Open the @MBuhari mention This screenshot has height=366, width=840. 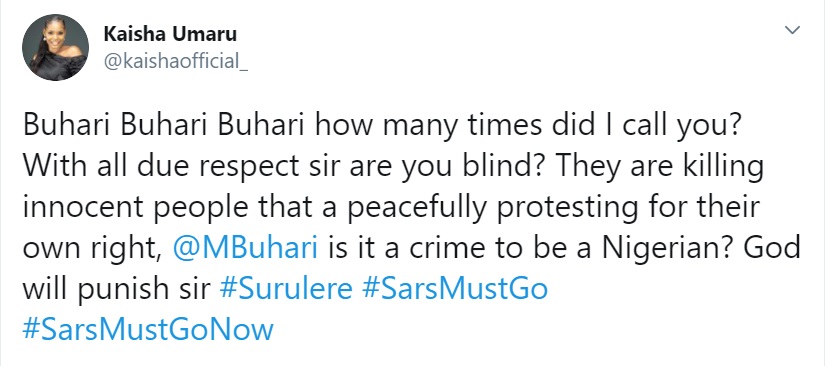(x=246, y=249)
